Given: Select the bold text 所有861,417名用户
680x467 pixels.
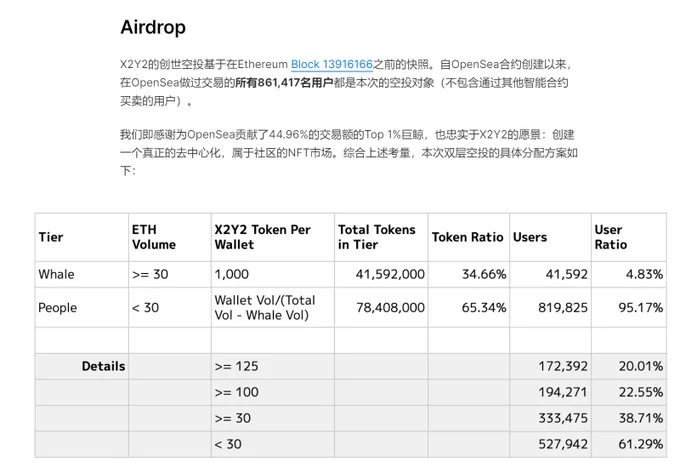Looking at the screenshot, I should pos(284,82).
